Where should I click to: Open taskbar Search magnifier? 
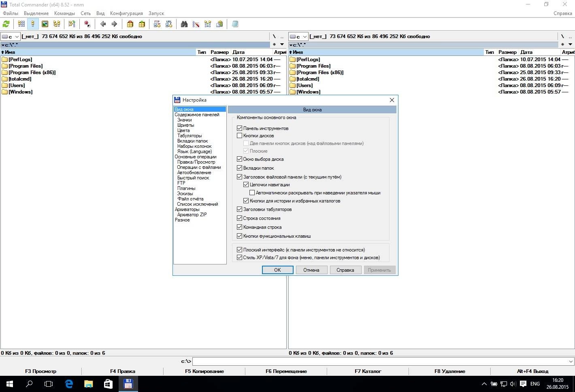[x=29, y=383]
